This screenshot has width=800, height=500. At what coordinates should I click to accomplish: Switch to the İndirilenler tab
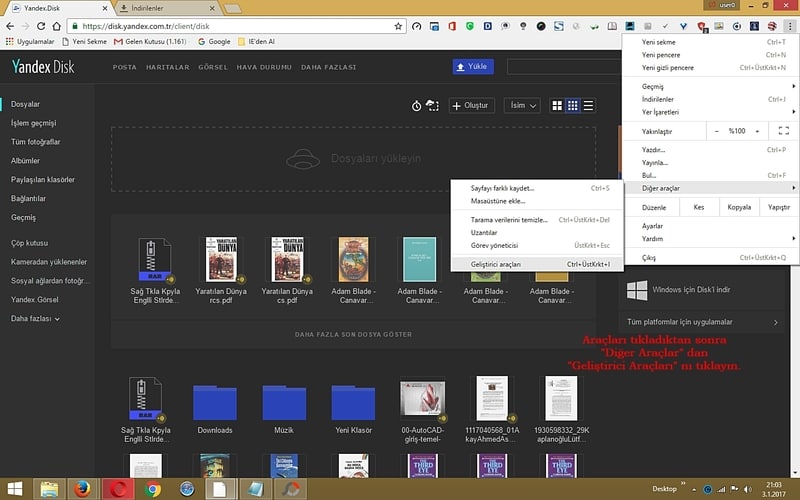click(167, 8)
